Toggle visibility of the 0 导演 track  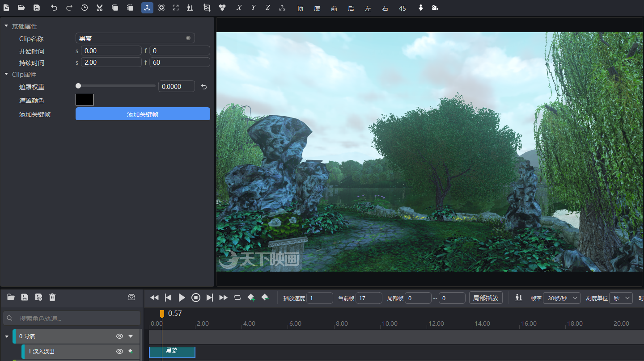coord(119,336)
